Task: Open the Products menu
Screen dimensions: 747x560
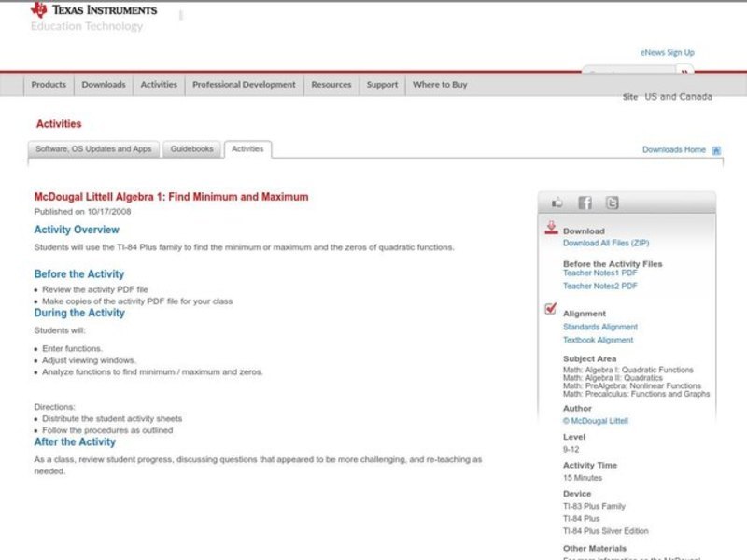Action: click(x=48, y=84)
